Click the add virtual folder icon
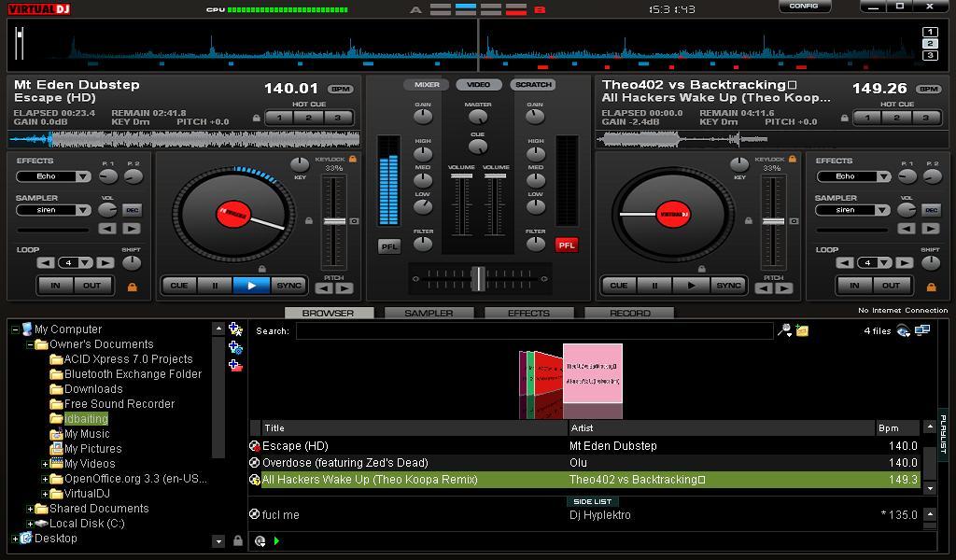The width and height of the screenshot is (956, 560). coord(235,366)
